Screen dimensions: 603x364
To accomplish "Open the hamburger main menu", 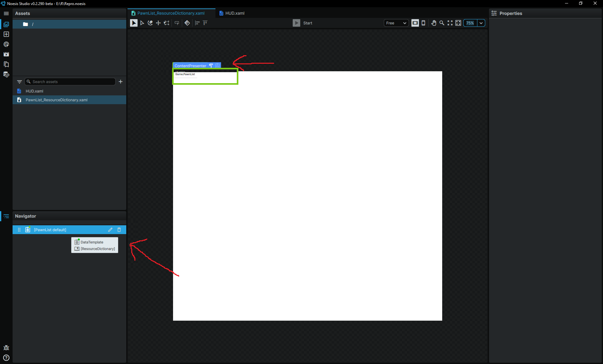I will 6,13.
